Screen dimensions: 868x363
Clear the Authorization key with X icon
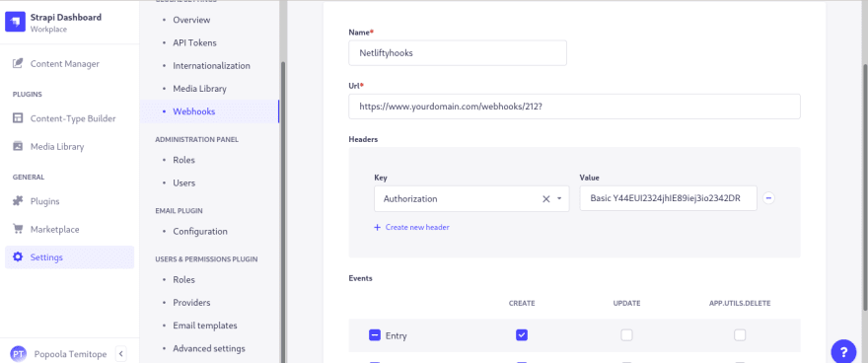[545, 198]
